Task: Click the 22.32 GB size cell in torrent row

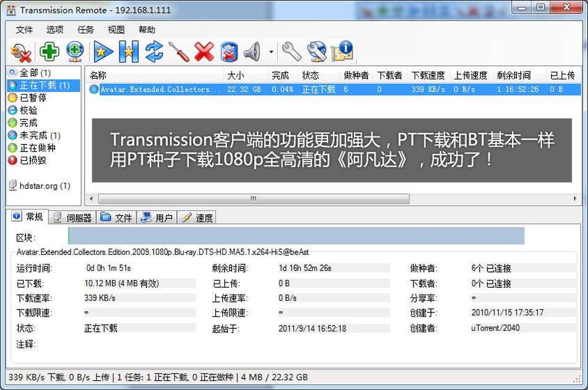Action: 244,89
